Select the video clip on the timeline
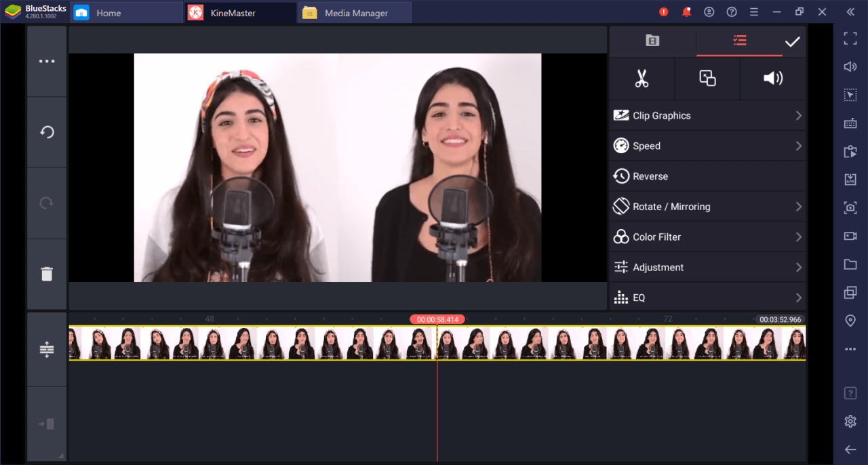The height and width of the screenshot is (465, 868). click(x=437, y=343)
